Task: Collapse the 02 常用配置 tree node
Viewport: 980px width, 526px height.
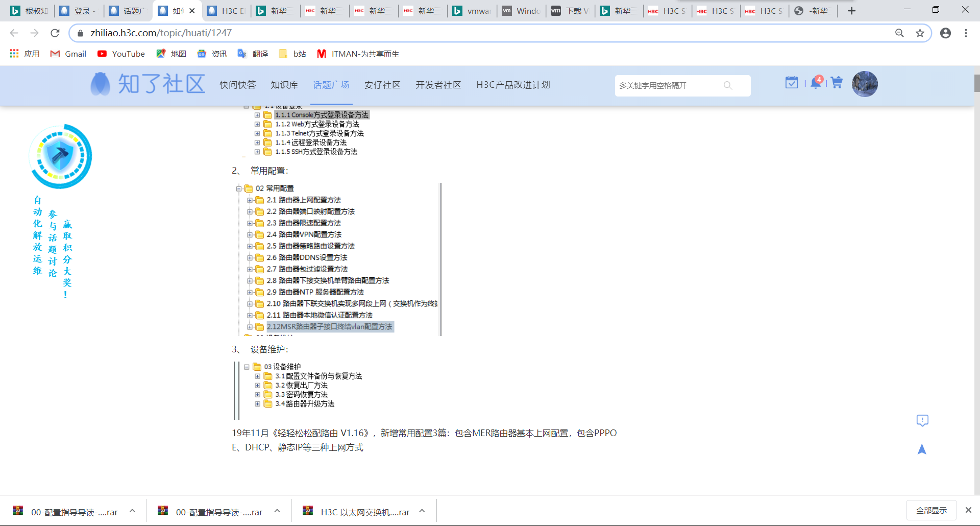Action: point(238,188)
